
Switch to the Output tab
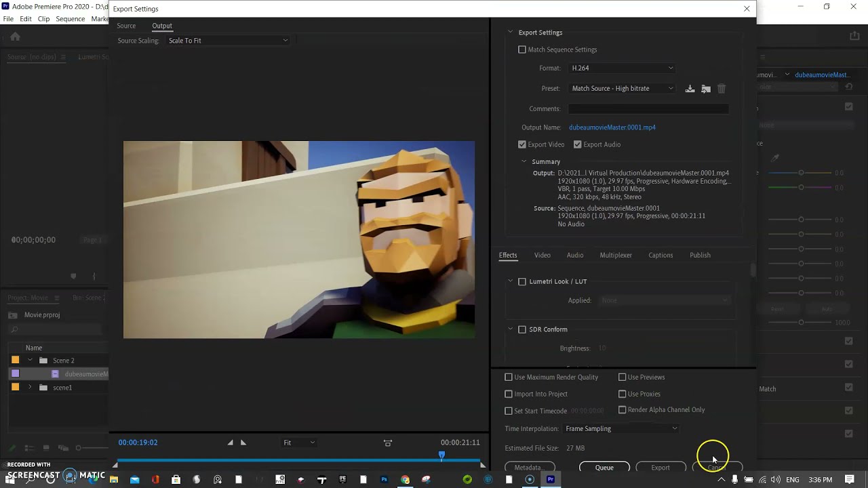coord(162,26)
